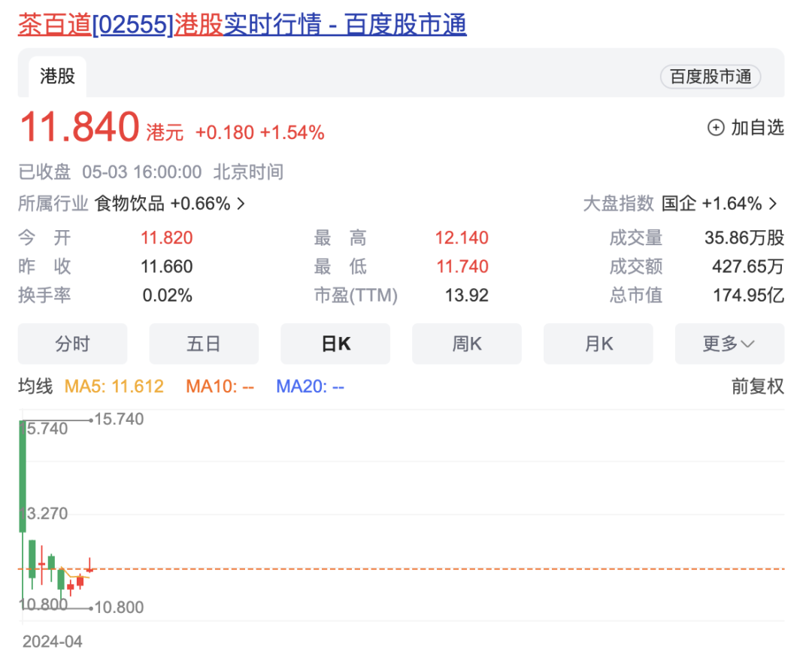Click the 百度股市通 badge button
812x652 pixels.
tap(710, 77)
